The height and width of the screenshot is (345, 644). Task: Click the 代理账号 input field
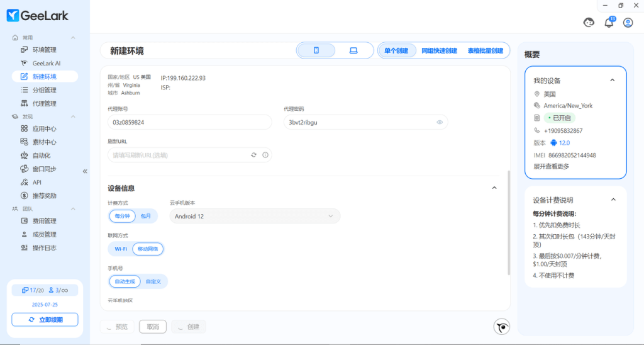pos(189,122)
